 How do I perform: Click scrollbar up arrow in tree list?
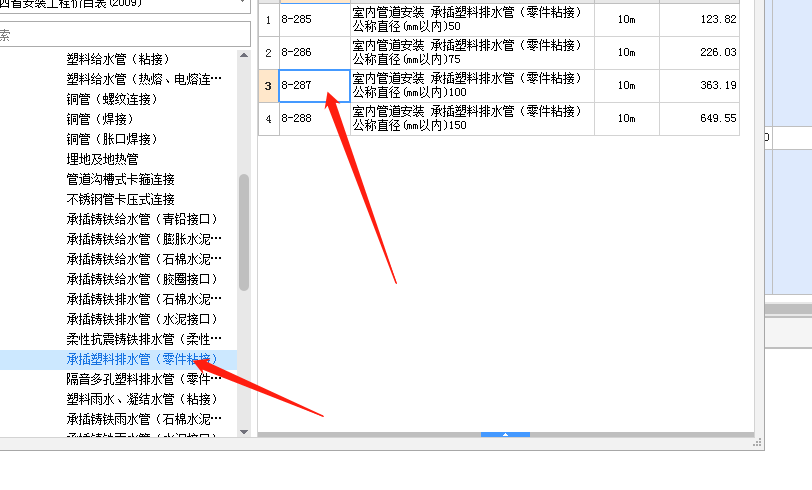[244, 55]
